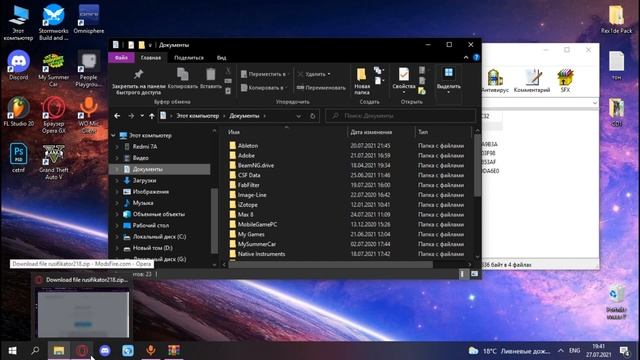Navigate back with the left arrow

pos(117,116)
